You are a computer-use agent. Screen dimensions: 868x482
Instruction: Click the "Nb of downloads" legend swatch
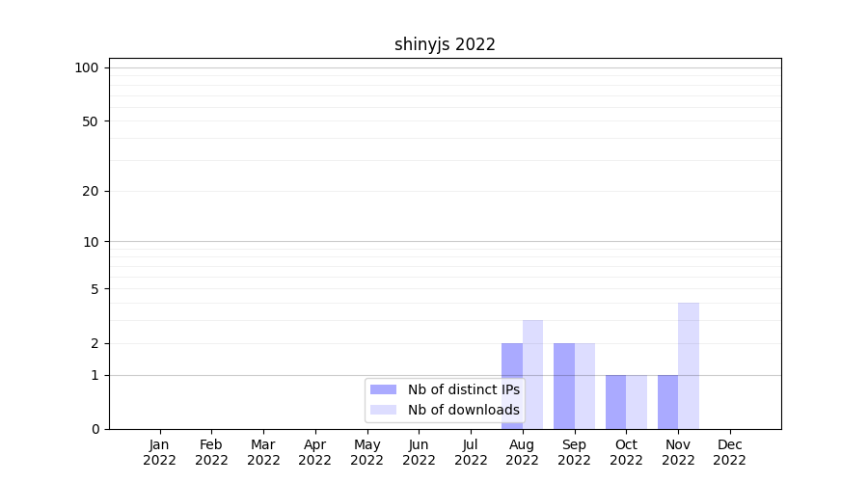383,410
